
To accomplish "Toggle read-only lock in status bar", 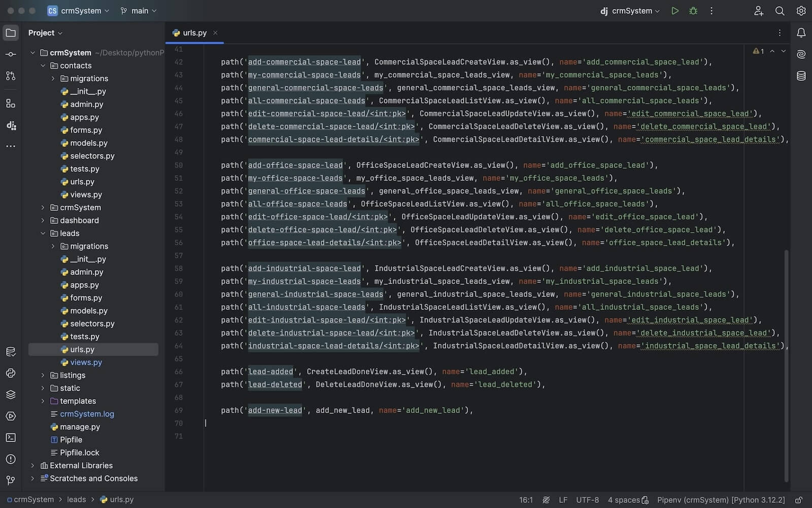I will (x=798, y=500).
